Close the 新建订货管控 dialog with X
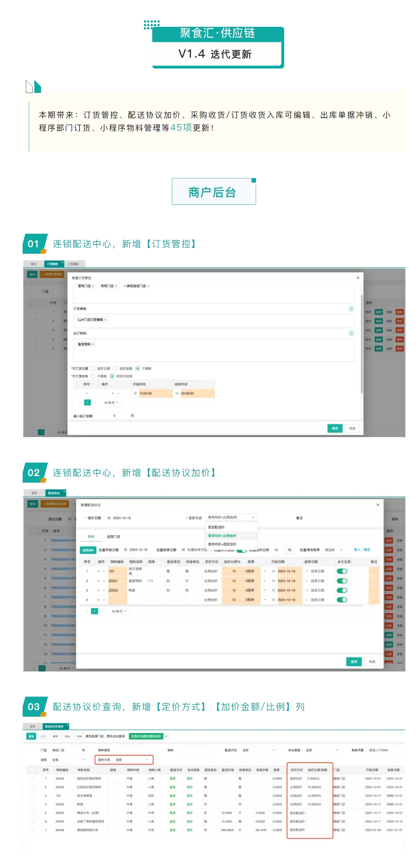The height and width of the screenshot is (868, 418). (358, 278)
